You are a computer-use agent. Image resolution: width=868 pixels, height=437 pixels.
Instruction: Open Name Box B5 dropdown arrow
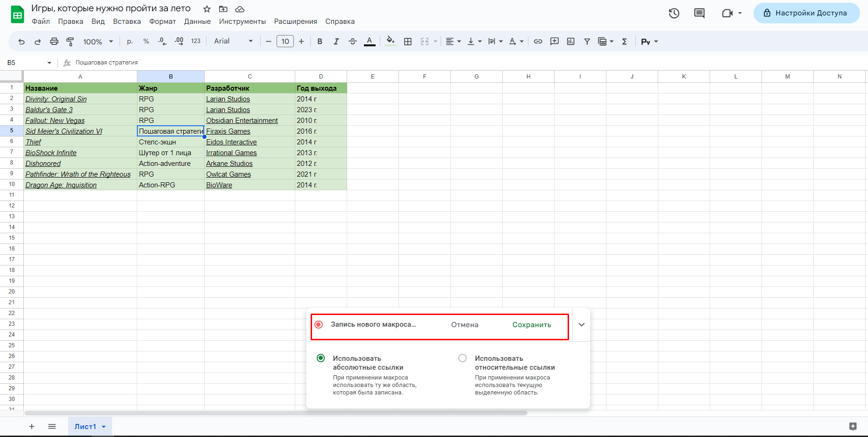click(49, 63)
